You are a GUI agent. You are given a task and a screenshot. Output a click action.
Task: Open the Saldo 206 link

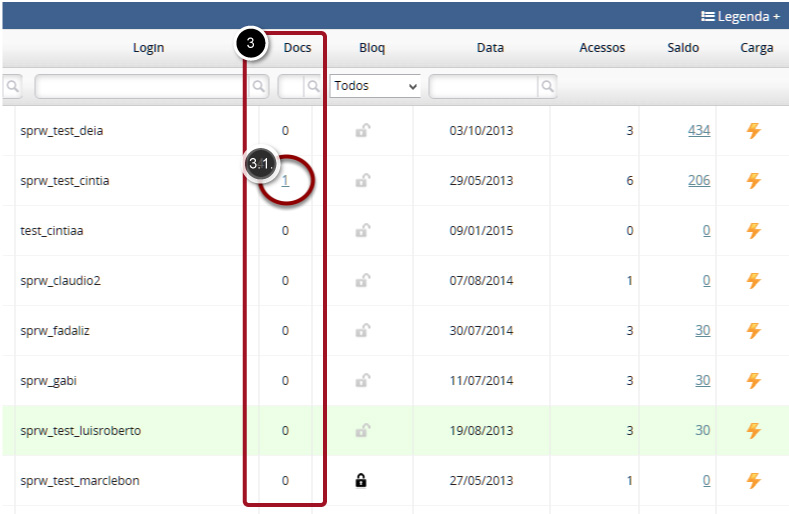[698, 181]
